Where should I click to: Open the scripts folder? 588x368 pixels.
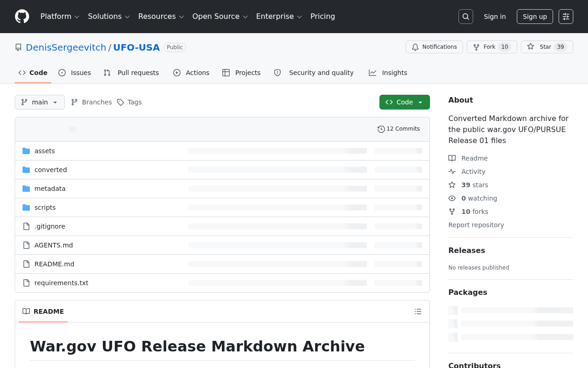[45, 207]
